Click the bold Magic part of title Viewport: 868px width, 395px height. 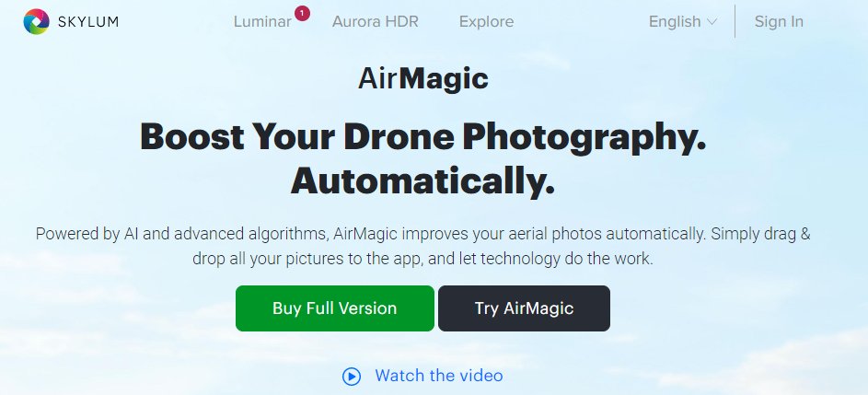(444, 79)
